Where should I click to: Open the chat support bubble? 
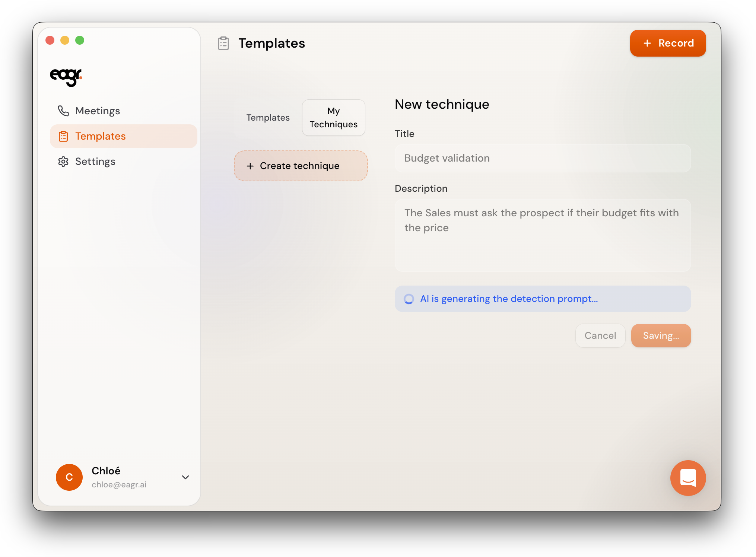click(x=687, y=478)
